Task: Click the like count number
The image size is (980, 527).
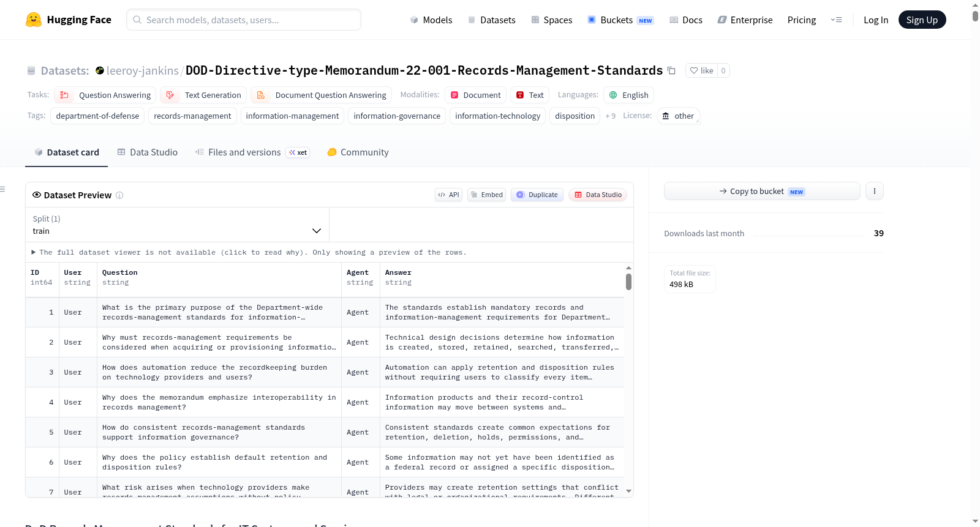Action: 723,70
